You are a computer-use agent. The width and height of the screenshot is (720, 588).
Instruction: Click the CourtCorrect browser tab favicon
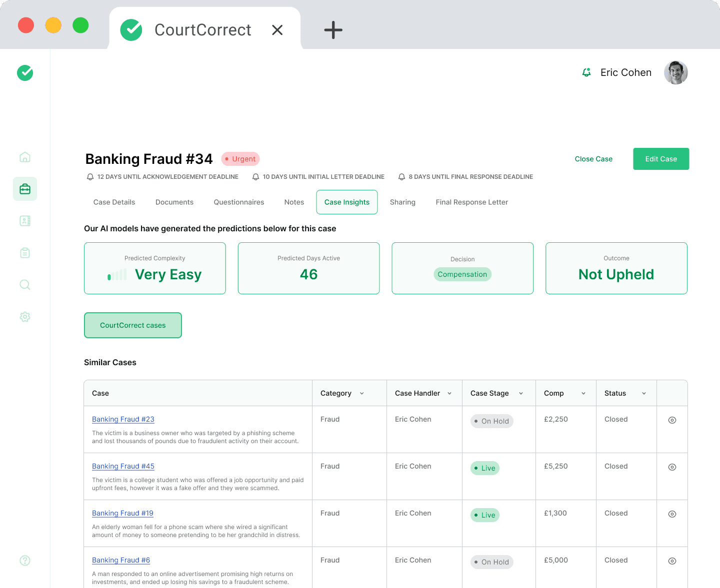point(131,30)
